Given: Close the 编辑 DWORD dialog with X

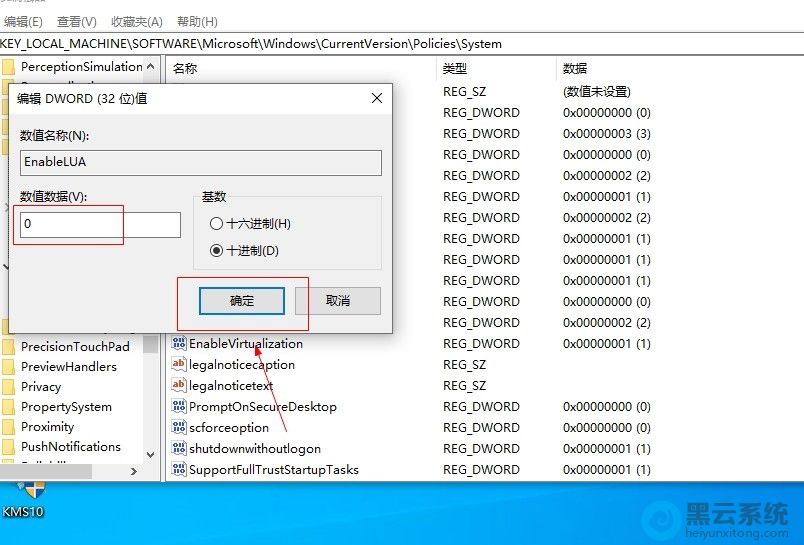Looking at the screenshot, I should tap(377, 98).
